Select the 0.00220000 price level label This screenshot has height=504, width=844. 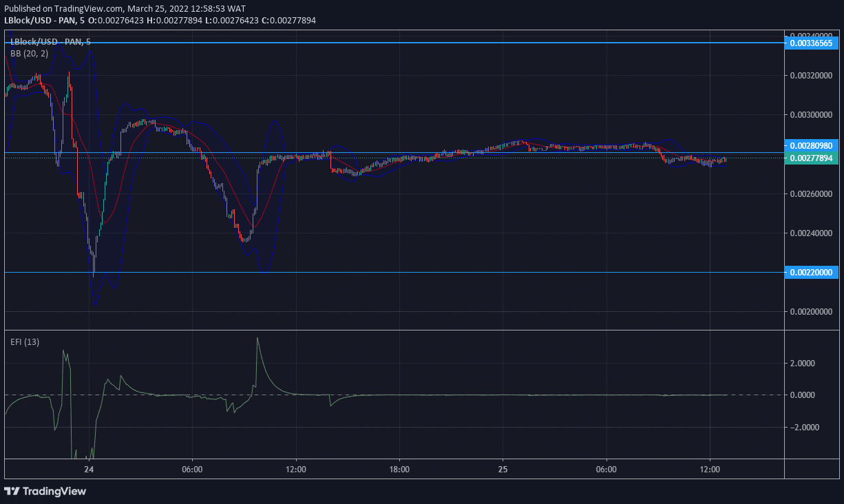pos(812,273)
